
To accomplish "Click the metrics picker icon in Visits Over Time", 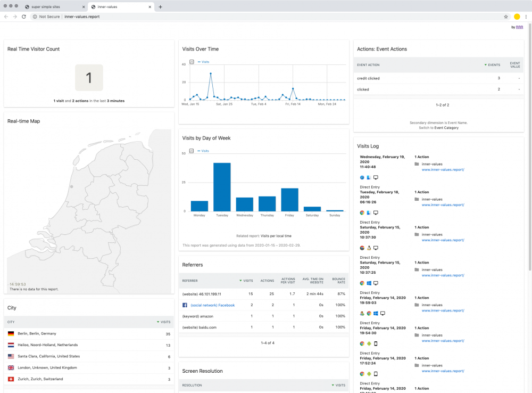I will (192, 62).
